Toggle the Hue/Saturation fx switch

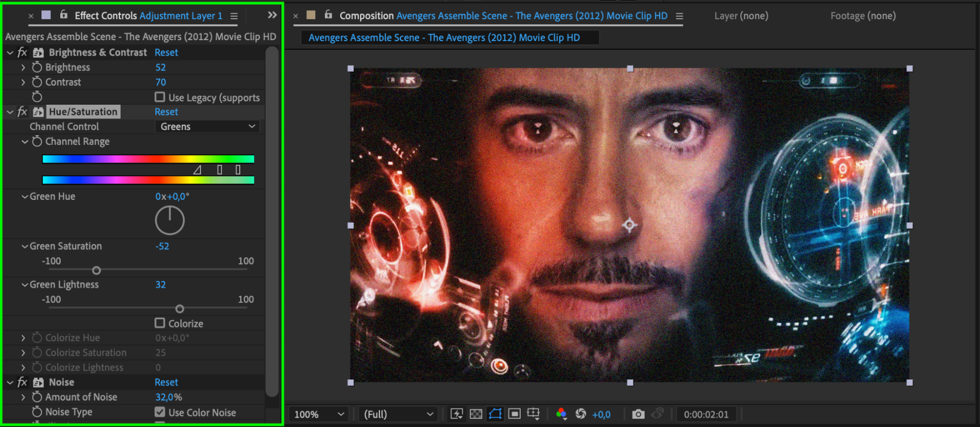point(23,111)
